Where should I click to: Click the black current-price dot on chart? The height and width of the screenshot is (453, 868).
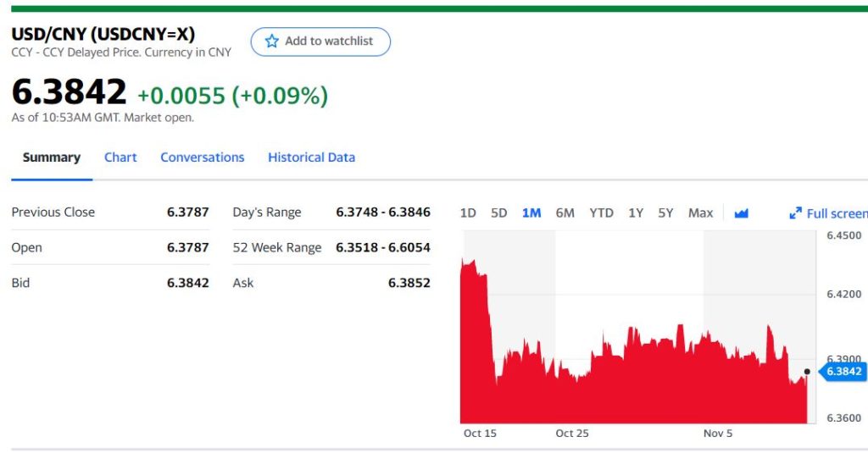pos(807,371)
